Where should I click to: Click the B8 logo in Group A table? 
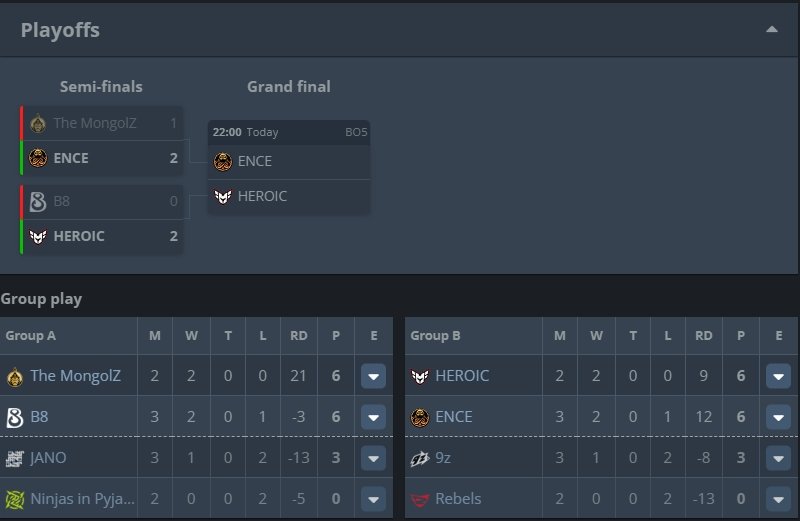click(x=15, y=417)
